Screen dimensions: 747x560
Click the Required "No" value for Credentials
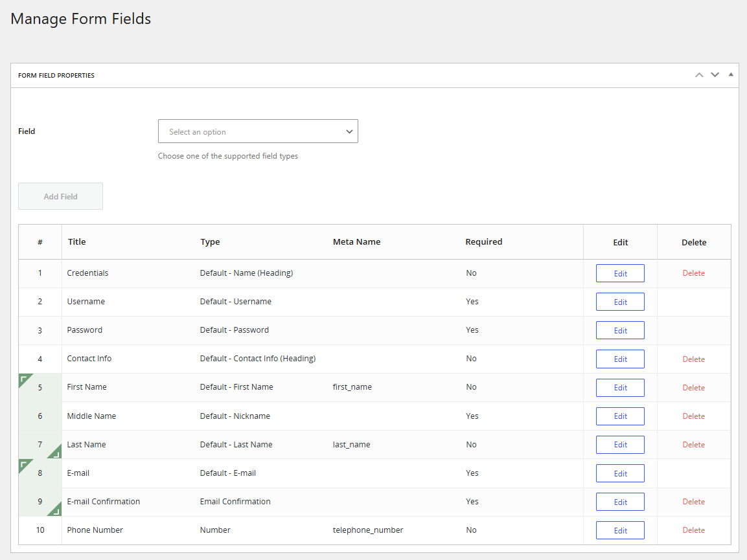(x=471, y=273)
